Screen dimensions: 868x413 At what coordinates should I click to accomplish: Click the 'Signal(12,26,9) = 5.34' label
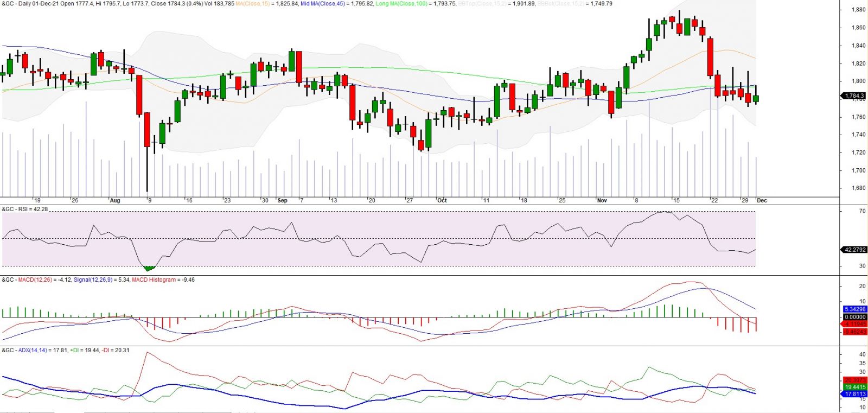[101, 280]
